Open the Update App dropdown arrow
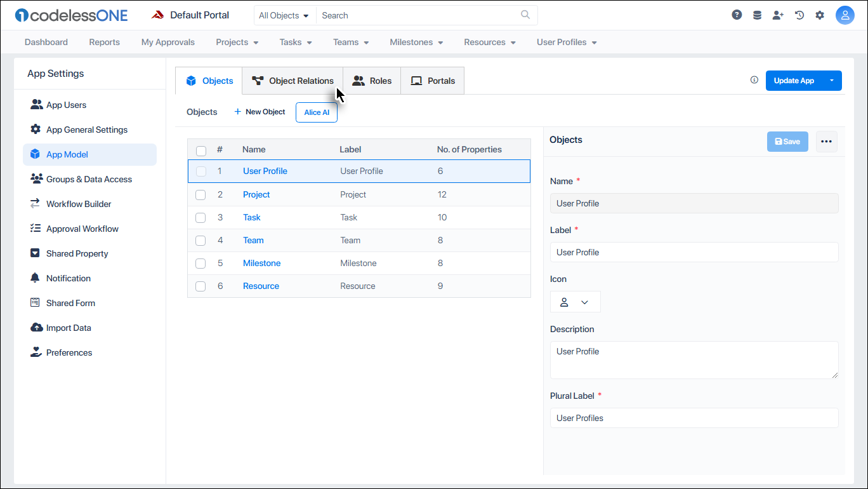Image resolution: width=868 pixels, height=489 pixels. click(x=832, y=81)
